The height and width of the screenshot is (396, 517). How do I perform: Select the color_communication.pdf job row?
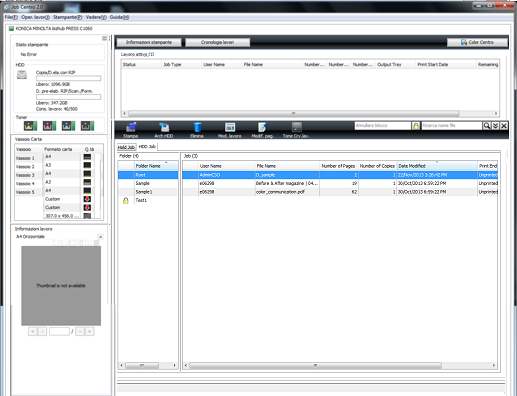[x=340, y=192]
